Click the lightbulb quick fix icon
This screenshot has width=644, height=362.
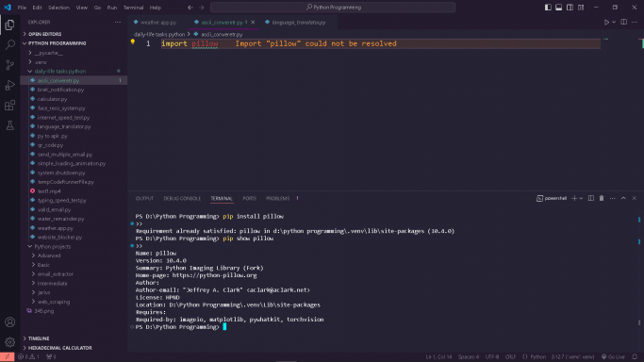(x=133, y=41)
